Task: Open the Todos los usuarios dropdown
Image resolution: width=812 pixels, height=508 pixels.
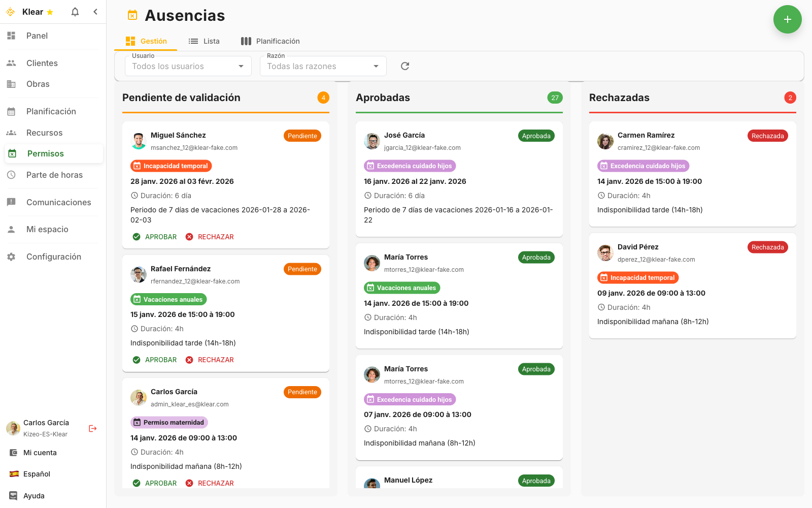Action: click(188, 66)
